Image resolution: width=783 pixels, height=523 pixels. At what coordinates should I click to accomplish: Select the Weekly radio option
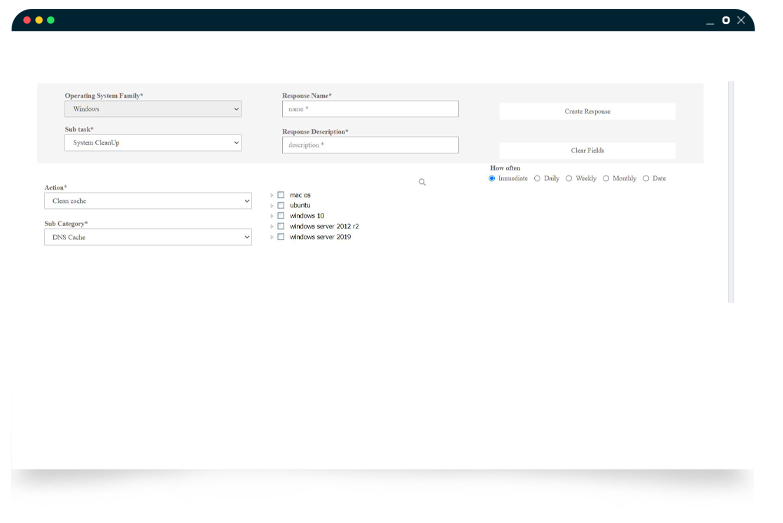click(569, 178)
